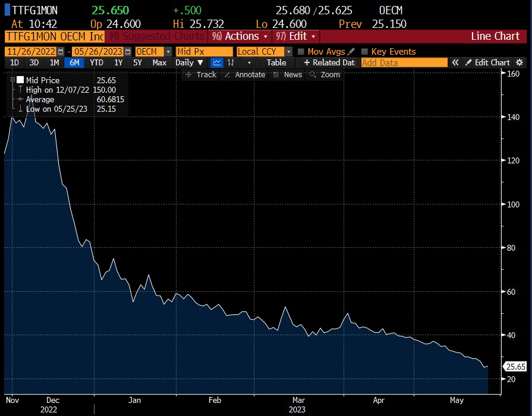Screen dimensions: 532x416
Task: Collapse the Mid Price legend tree
Action: click(x=12, y=80)
